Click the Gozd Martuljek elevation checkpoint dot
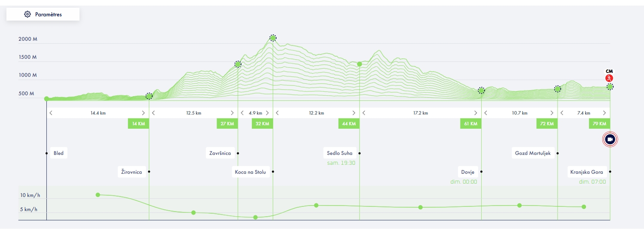 point(558,89)
